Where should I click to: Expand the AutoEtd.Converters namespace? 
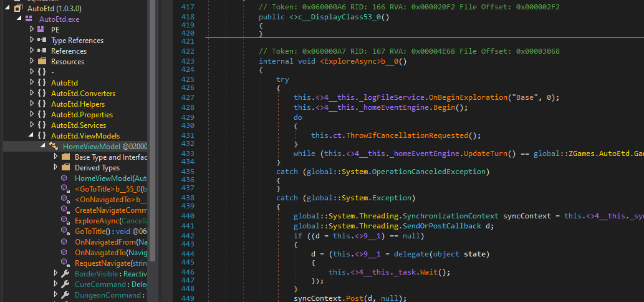pos(32,94)
